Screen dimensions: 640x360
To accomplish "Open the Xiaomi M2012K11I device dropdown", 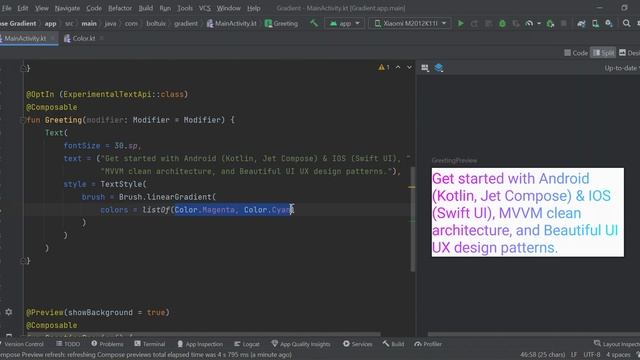I will [x=410, y=24].
